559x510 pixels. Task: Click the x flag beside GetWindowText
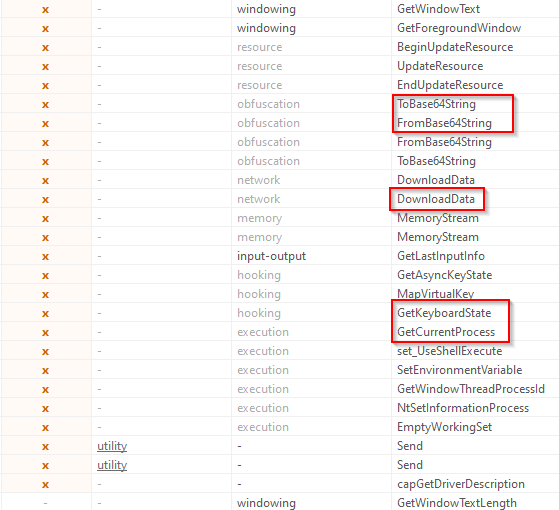coord(45,10)
